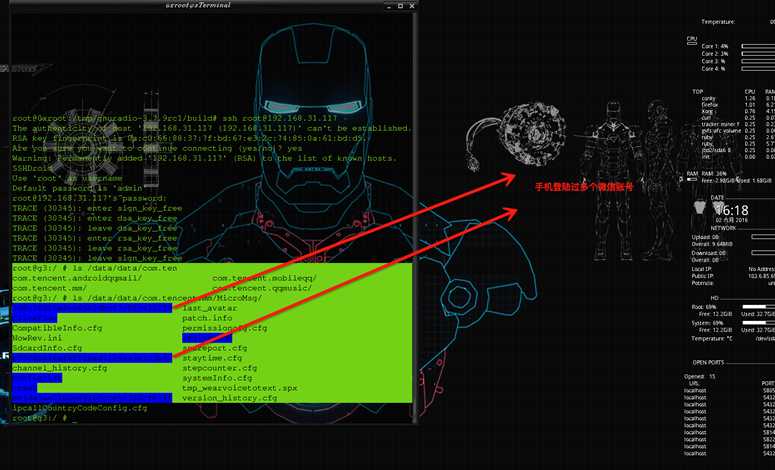Click 'CompatibleInfo.cfg' file name
The image size is (775, 470).
(57, 328)
